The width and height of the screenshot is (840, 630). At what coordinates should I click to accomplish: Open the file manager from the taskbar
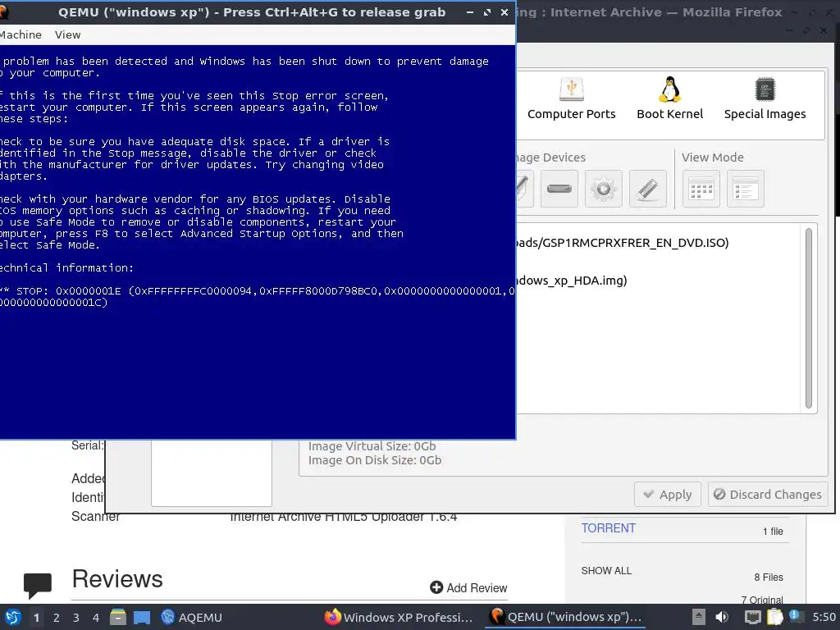coord(118,617)
